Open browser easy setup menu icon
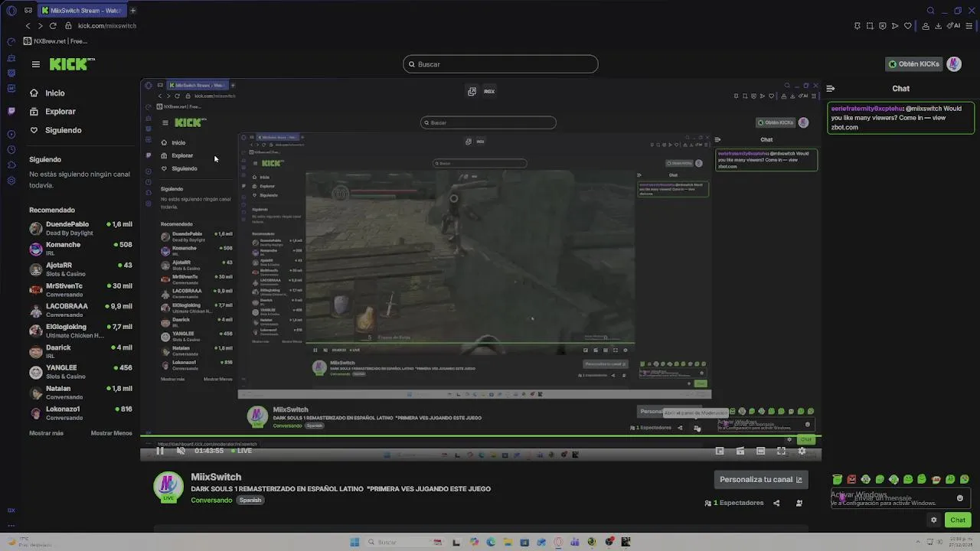Screen dimensions: 980x551 [968, 26]
